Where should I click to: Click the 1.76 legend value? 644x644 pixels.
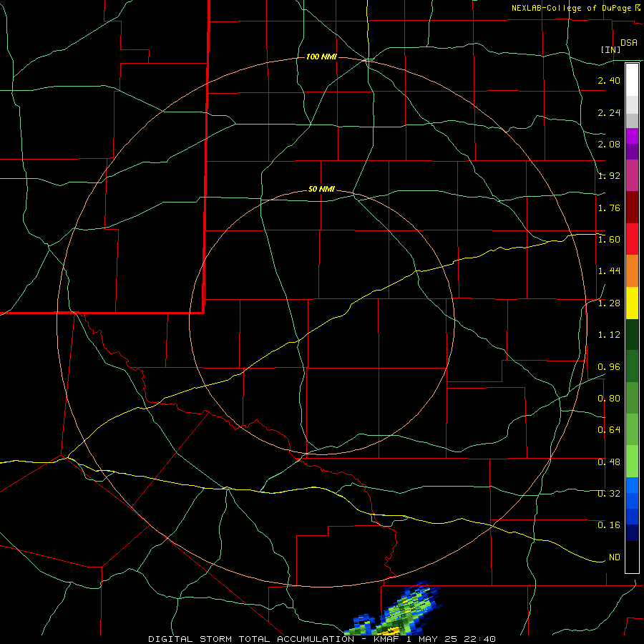pos(609,208)
